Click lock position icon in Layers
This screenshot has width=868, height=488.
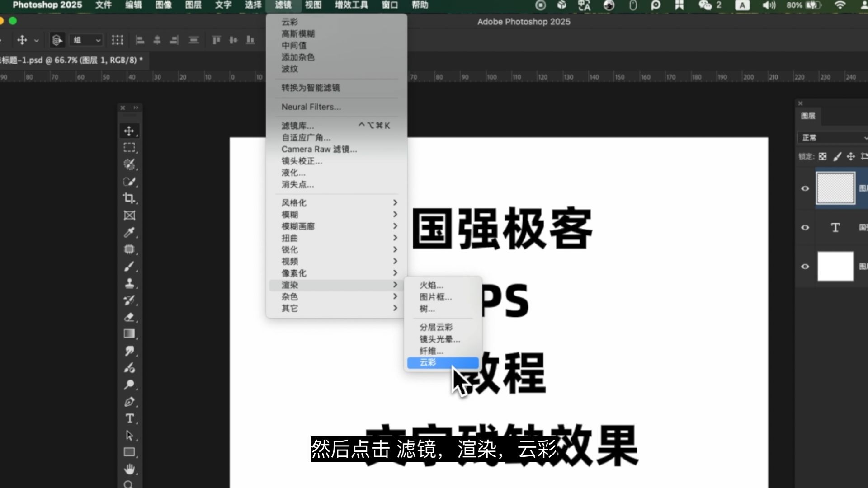pyautogui.click(x=851, y=156)
